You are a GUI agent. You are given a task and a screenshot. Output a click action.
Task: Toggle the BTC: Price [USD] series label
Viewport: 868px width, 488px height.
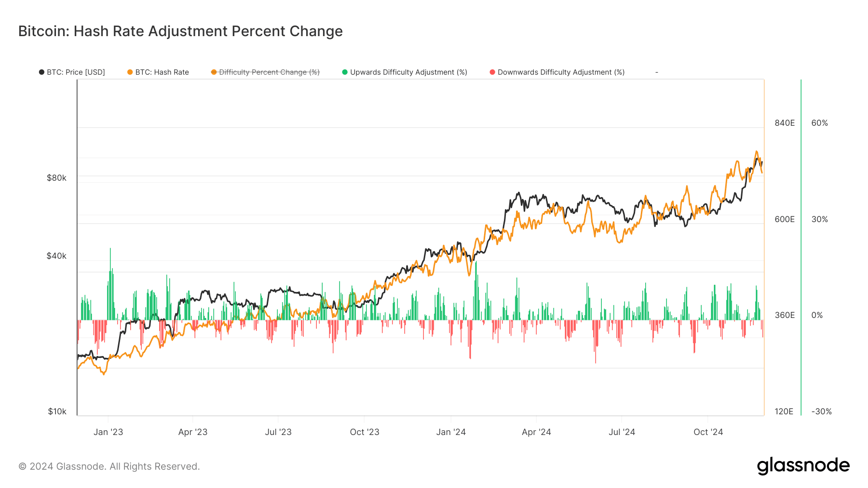pyautogui.click(x=76, y=72)
